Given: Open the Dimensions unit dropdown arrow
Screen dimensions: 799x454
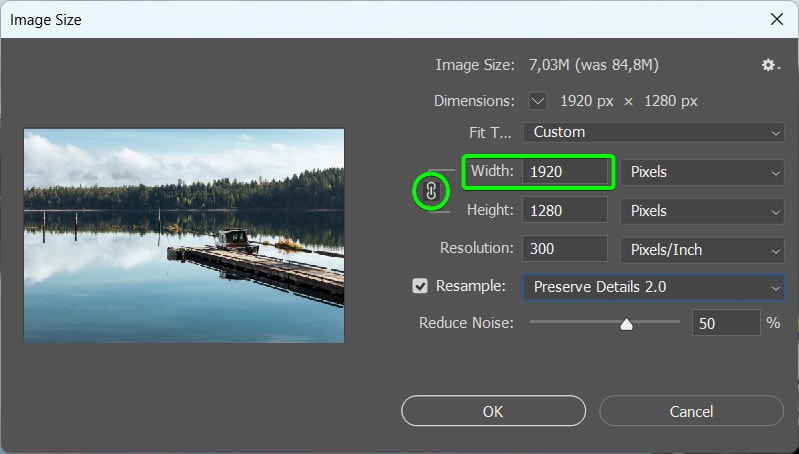Looking at the screenshot, I should pyautogui.click(x=538, y=101).
